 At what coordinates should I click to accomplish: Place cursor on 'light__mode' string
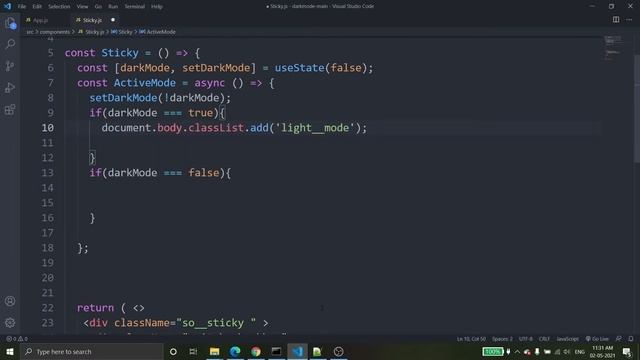(315, 128)
